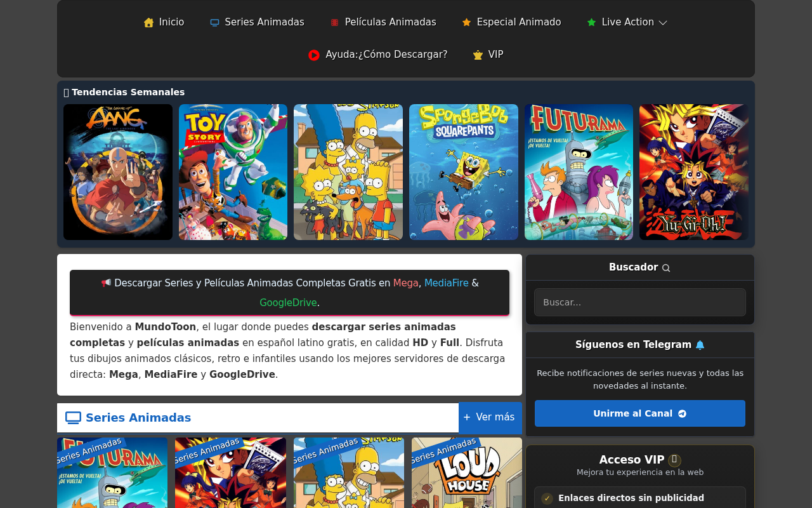Image resolution: width=812 pixels, height=508 pixels.
Task: Open the Loud House card under Series Animadas
Action: (467, 473)
